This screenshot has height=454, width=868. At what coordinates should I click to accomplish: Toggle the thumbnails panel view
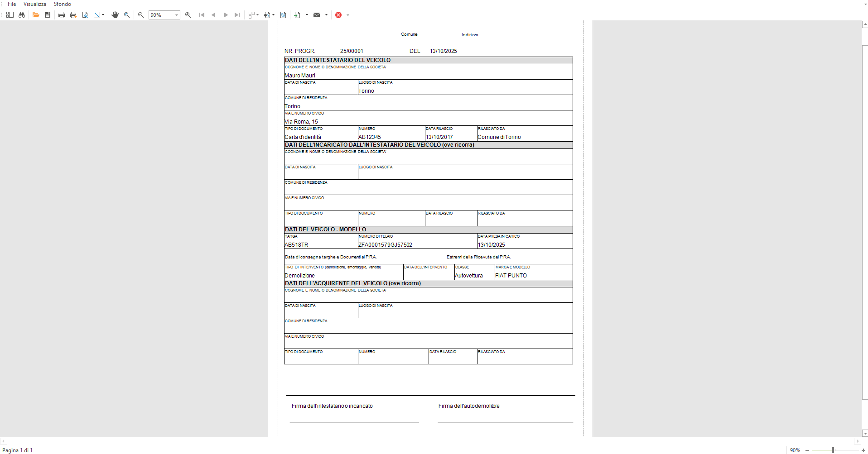point(10,15)
